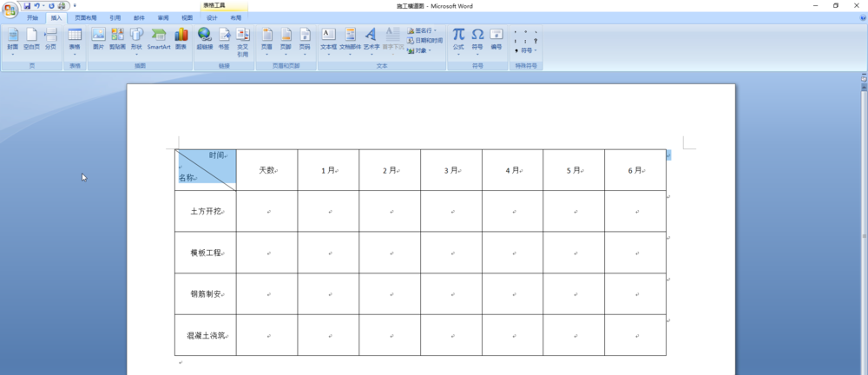Image resolution: width=868 pixels, height=375 pixels.
Task: Open the customize quick access toolbar arrow
Action: (75, 5)
